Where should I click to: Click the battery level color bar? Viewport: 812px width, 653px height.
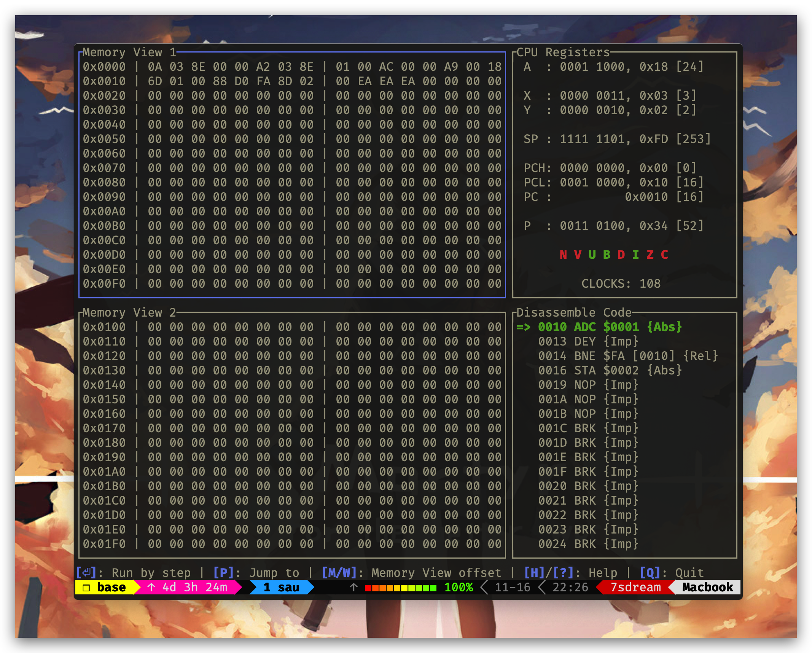click(401, 588)
